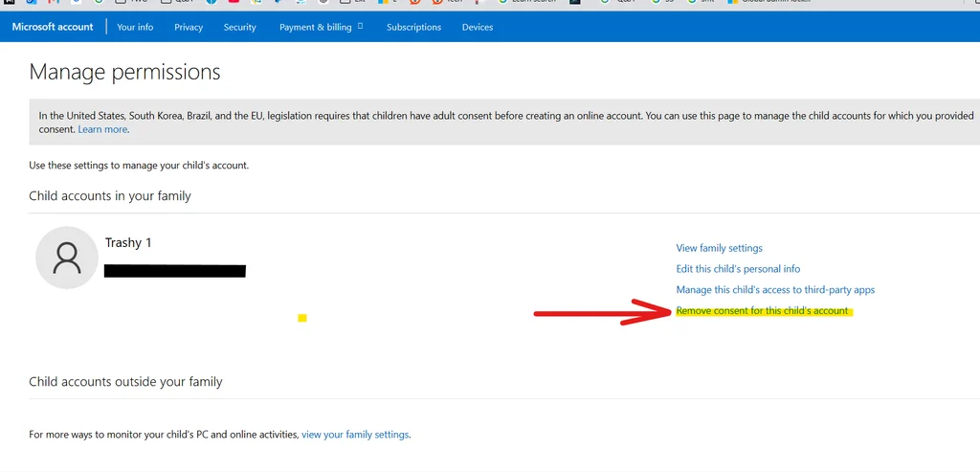
Task: Click Edit this child's personal info
Action: (738, 269)
